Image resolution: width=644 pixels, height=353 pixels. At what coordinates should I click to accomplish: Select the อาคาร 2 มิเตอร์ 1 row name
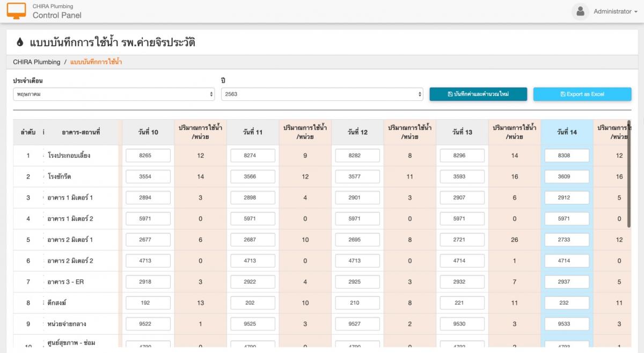[70, 240]
